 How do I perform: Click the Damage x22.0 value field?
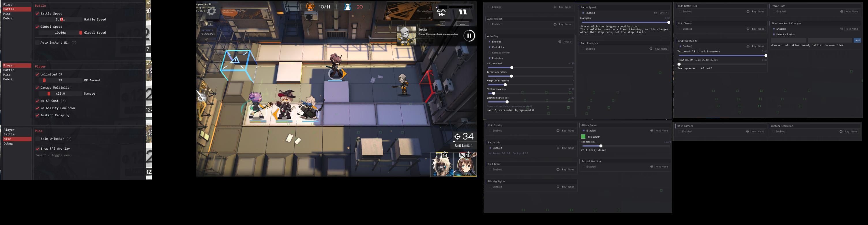click(60, 94)
